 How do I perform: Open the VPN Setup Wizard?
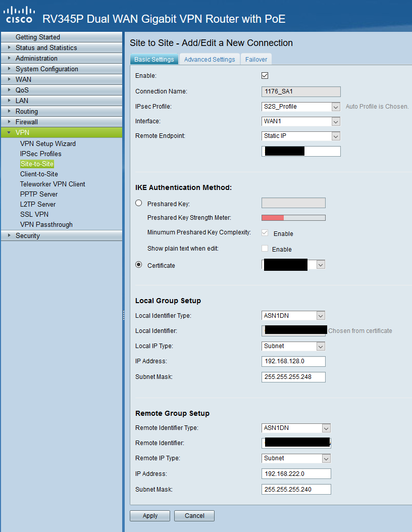coord(47,143)
